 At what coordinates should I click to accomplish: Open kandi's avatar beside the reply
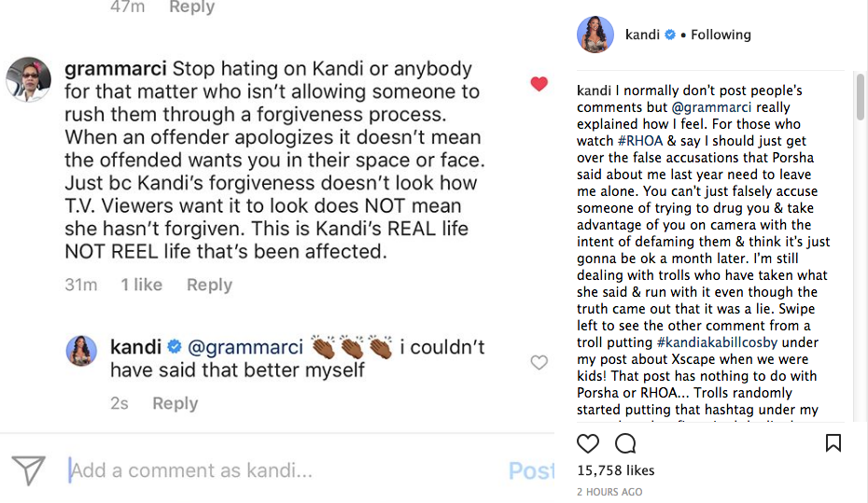coord(82,351)
